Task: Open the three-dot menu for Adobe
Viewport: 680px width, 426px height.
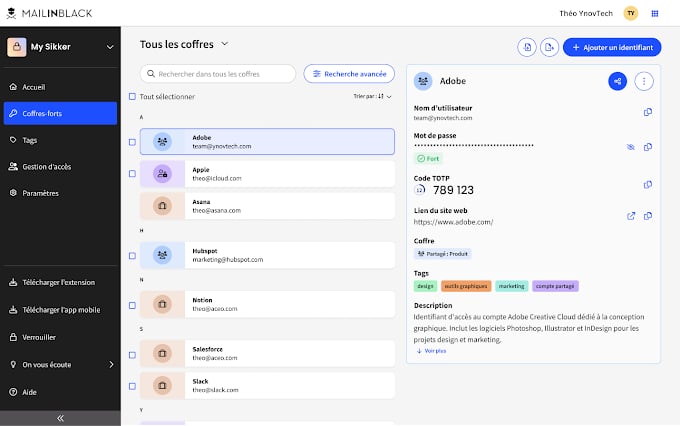Action: point(644,81)
